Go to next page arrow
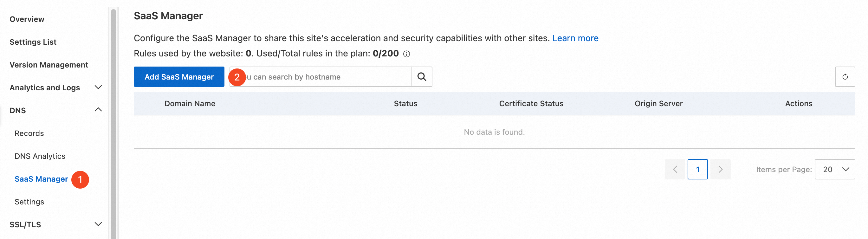This screenshot has height=239, width=868. tap(720, 169)
